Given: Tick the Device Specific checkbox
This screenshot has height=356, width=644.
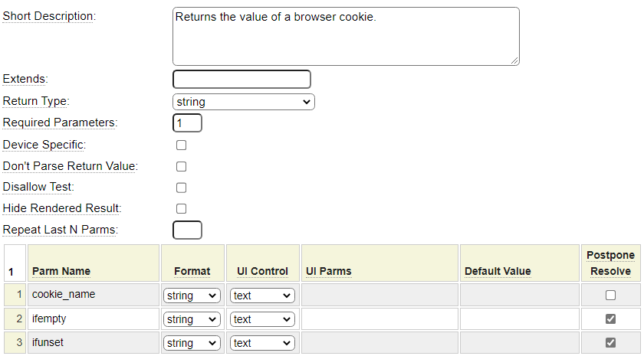Looking at the screenshot, I should (181, 145).
